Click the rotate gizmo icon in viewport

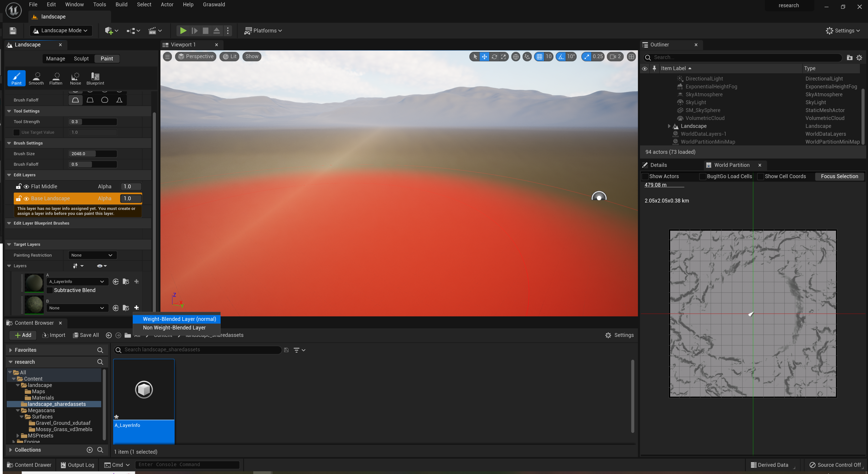[x=494, y=57]
